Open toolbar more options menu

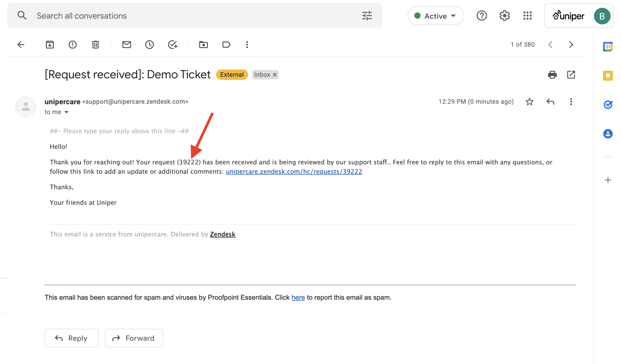pos(247,45)
